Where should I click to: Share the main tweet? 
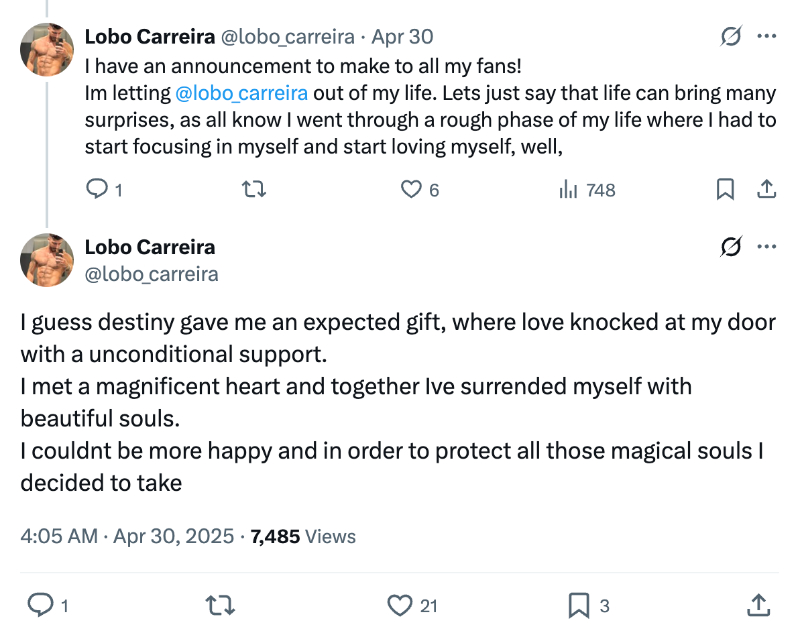(x=758, y=604)
